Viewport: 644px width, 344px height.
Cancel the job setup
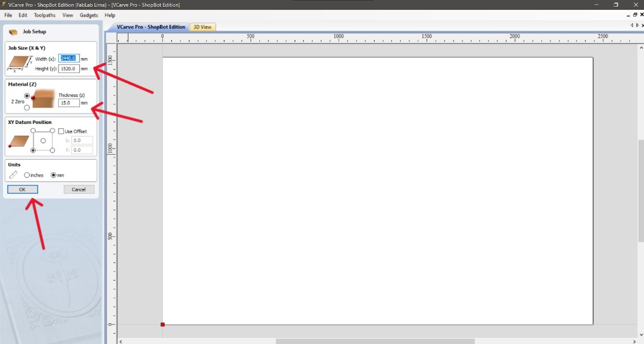(79, 189)
